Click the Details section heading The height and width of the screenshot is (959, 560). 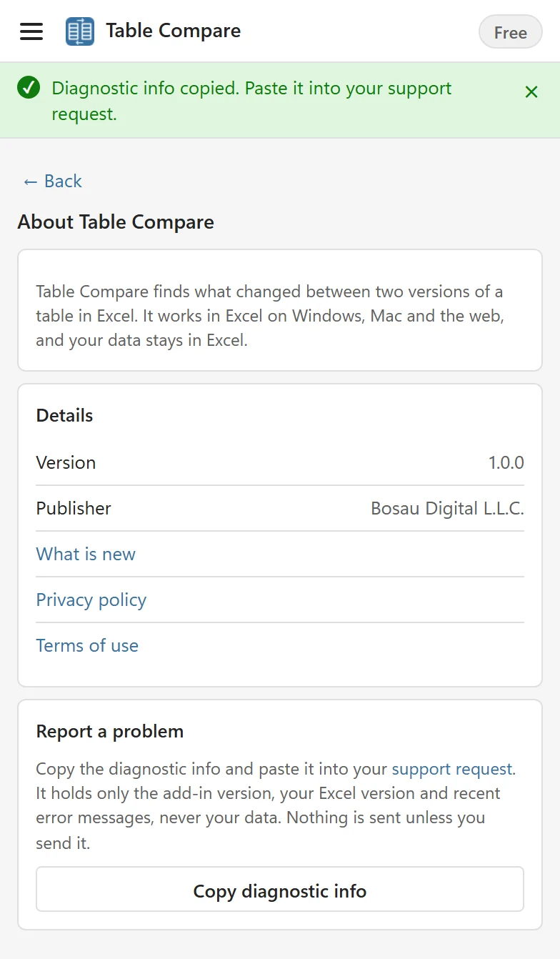64,415
